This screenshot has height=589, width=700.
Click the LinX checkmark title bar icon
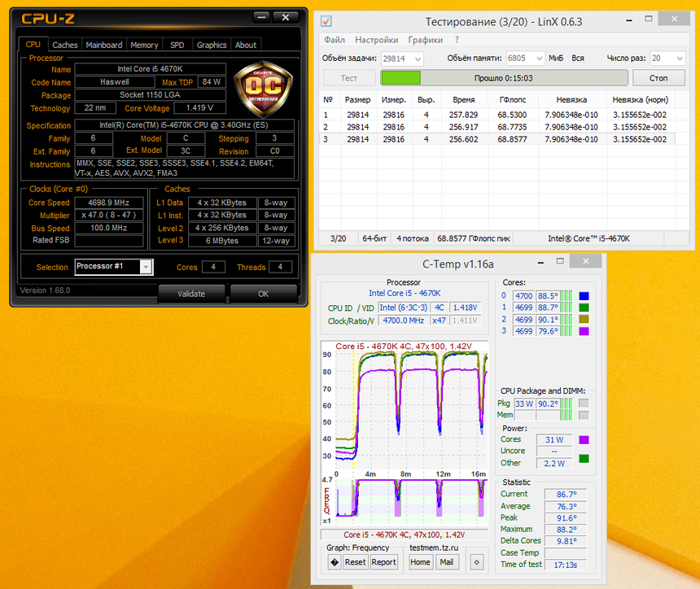[326, 21]
